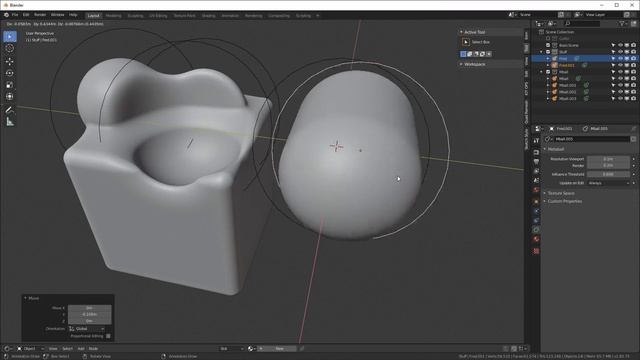Open the Render menu

[40, 15]
